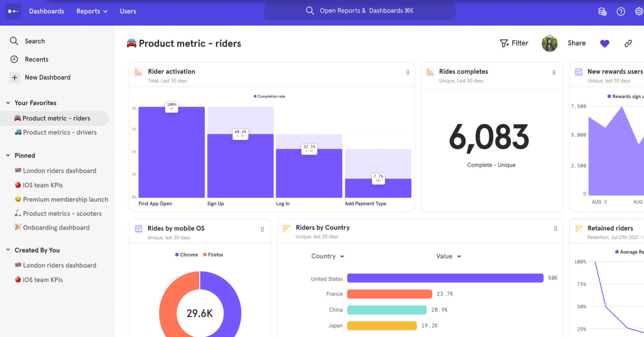Click the data management icon in header
The width and height of the screenshot is (644, 337).
602,12
